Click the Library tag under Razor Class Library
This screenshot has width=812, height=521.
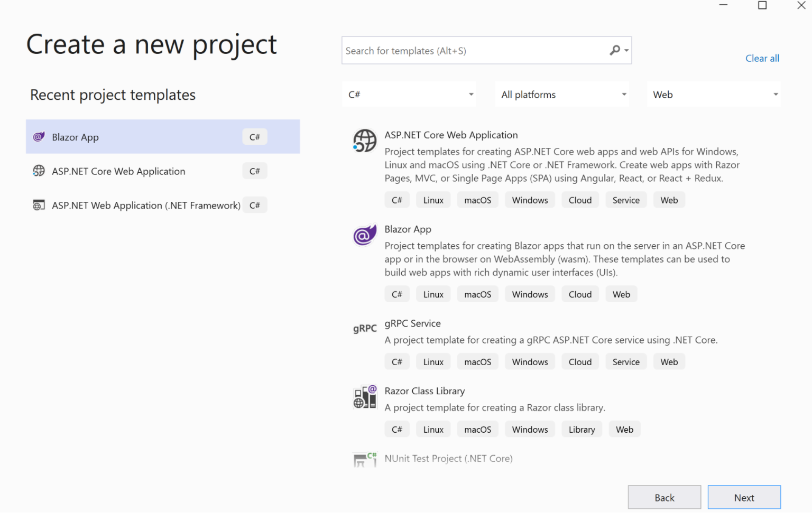[582, 429]
